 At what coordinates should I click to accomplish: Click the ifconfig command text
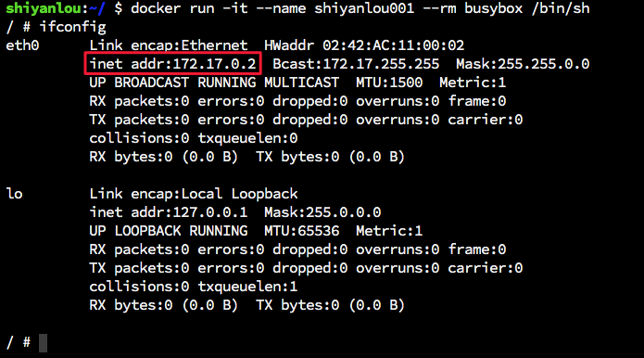[x=72, y=27]
